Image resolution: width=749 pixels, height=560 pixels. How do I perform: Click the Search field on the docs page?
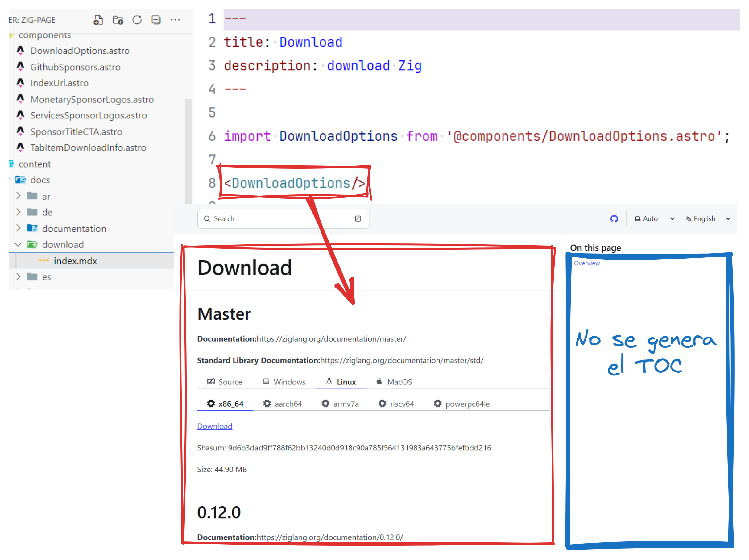283,219
